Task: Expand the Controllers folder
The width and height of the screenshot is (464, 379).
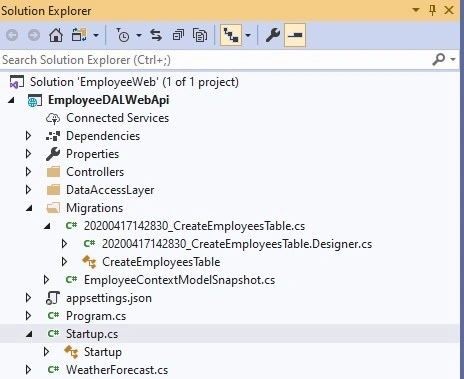Action: 29,172
